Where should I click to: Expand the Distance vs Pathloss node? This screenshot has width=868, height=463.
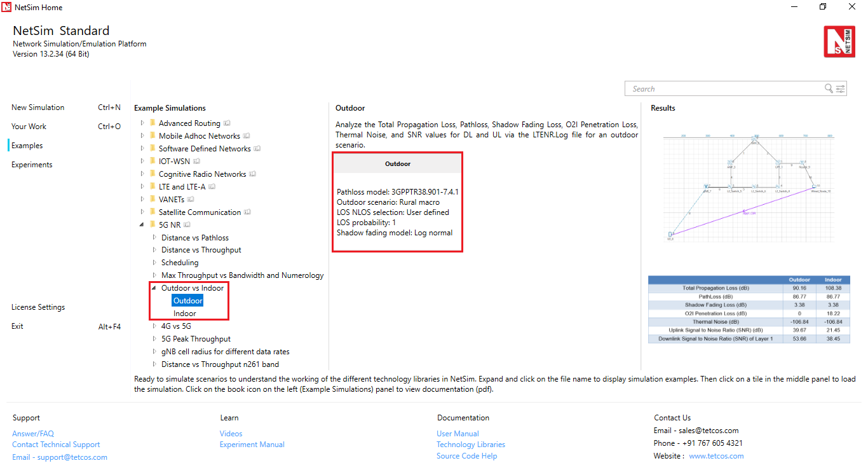pyautogui.click(x=154, y=237)
